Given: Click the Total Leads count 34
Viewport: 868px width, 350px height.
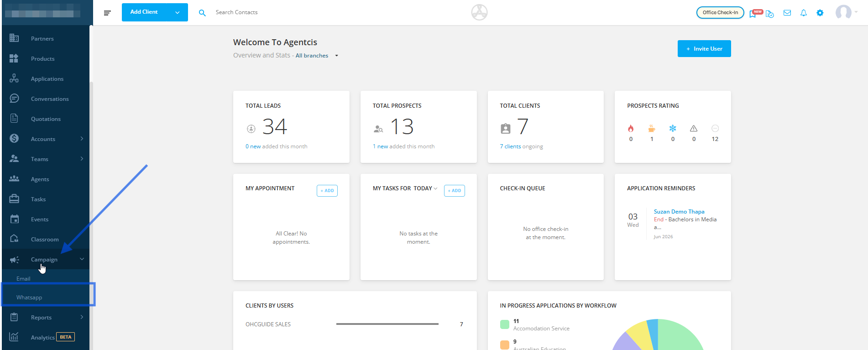Looking at the screenshot, I should coord(275,127).
